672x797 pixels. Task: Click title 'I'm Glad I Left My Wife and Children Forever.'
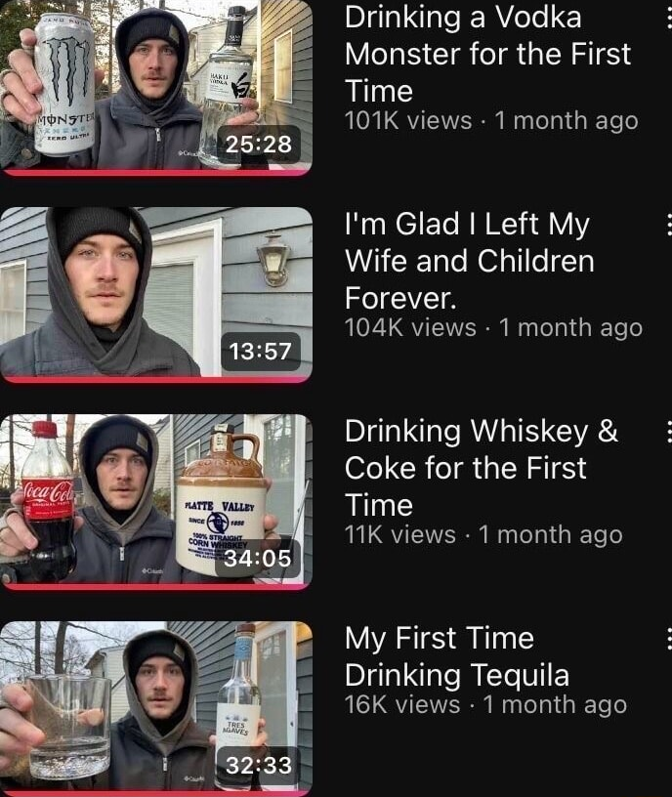(x=469, y=261)
